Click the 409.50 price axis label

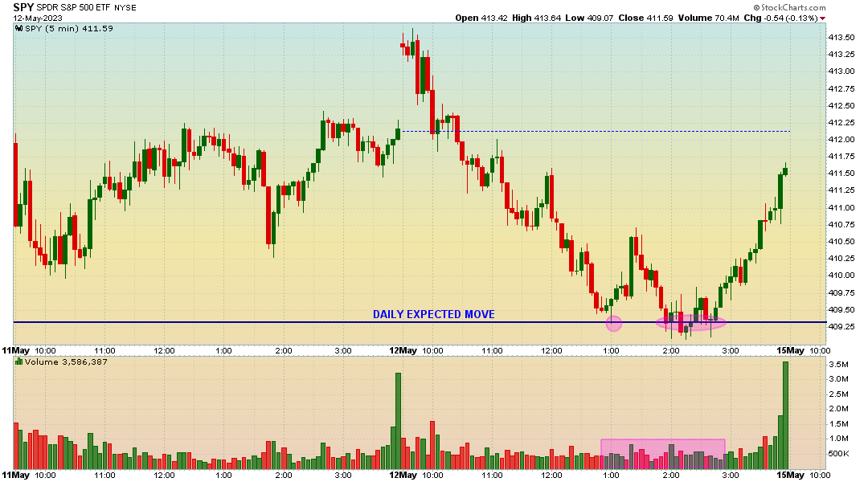(841, 309)
